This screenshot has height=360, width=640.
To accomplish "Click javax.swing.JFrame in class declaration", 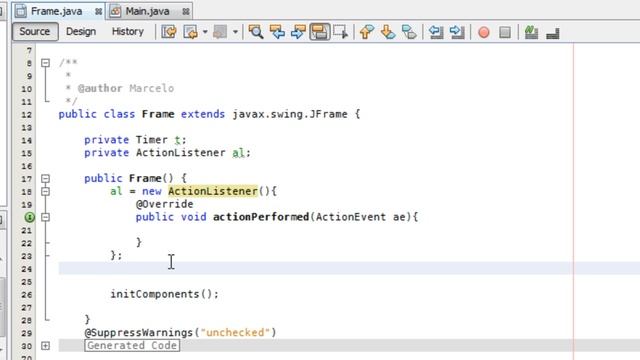I will pyautogui.click(x=290, y=114).
